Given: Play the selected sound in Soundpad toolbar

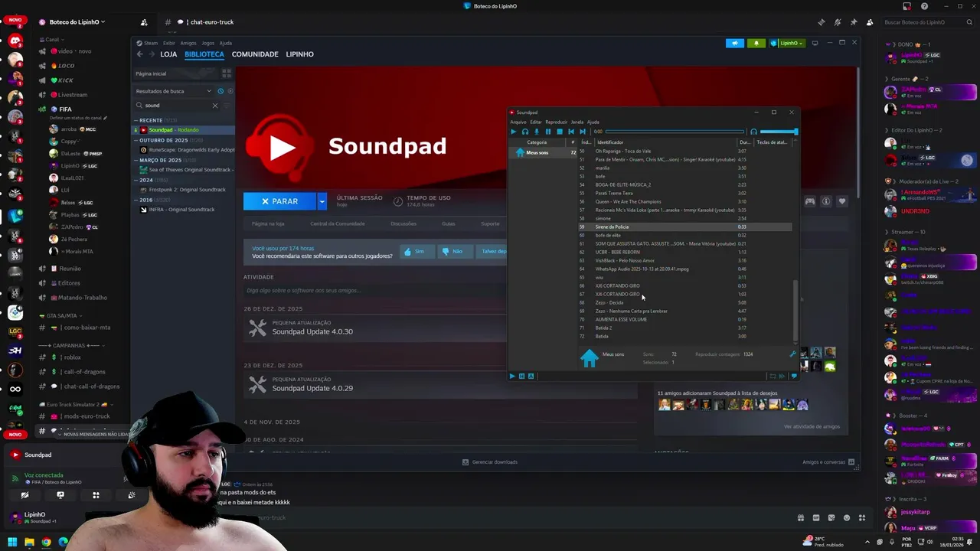Looking at the screenshot, I should pos(514,132).
